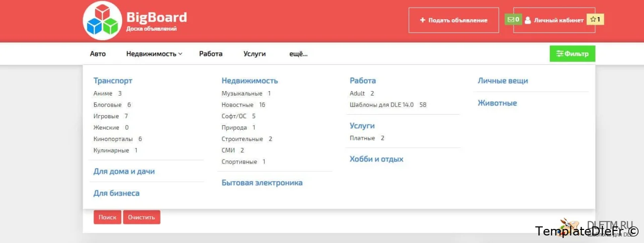Click the user profile icon
The image size is (644, 243).
point(528,21)
